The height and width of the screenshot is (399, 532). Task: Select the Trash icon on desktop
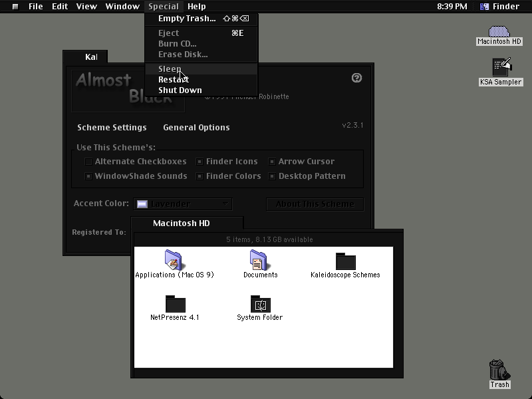click(499, 370)
